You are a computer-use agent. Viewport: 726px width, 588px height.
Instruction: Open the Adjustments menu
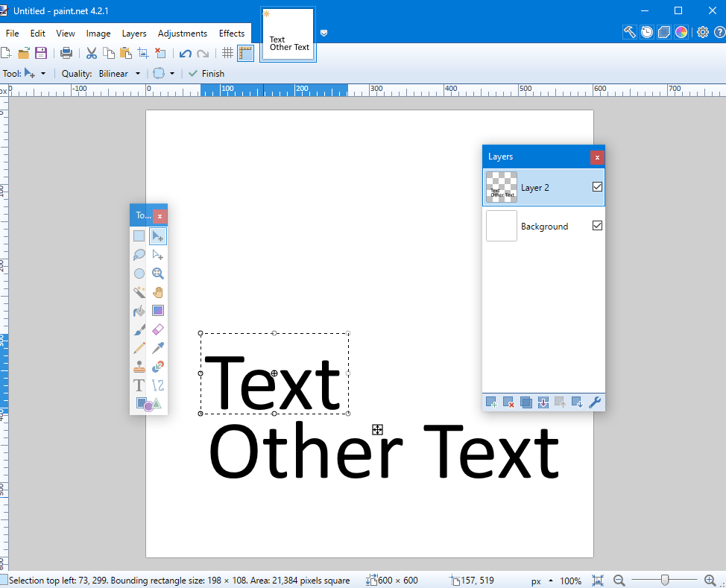pyautogui.click(x=183, y=34)
